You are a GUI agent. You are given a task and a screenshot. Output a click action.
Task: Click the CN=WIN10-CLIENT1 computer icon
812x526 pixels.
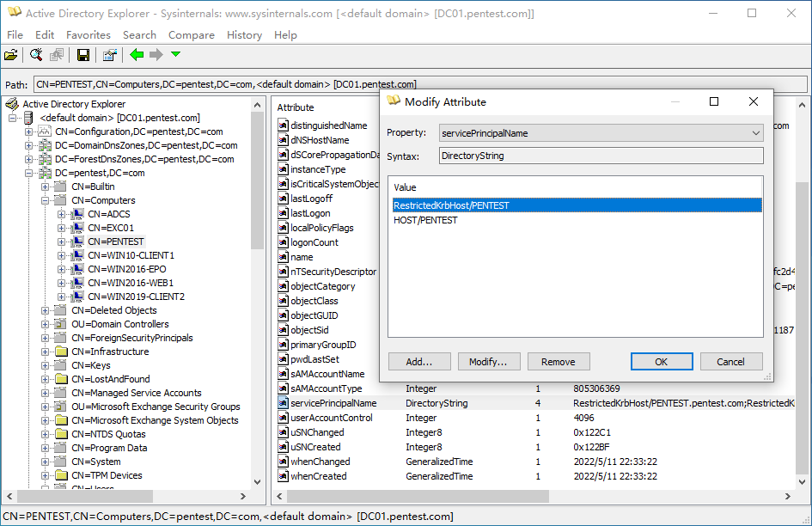[x=77, y=255]
